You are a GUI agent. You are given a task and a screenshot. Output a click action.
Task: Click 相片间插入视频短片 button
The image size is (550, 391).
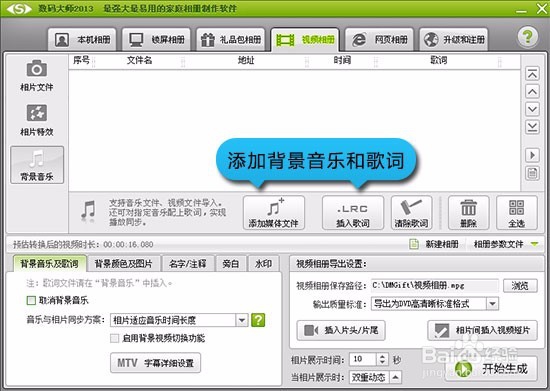pos(482,330)
